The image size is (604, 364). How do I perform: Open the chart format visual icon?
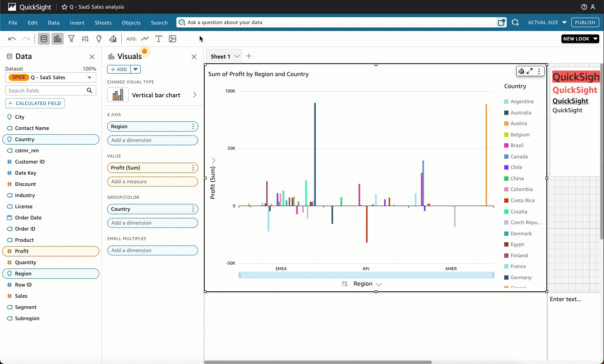(521, 71)
